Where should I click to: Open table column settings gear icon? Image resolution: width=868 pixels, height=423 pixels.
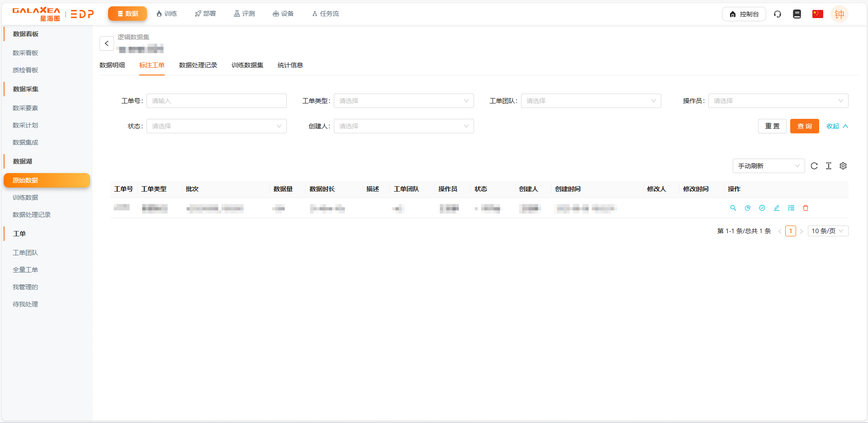(843, 166)
